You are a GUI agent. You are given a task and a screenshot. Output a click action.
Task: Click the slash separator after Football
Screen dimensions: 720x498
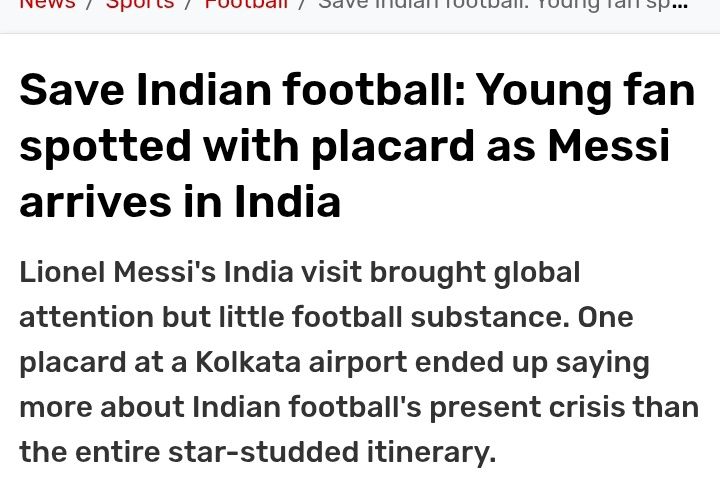pyautogui.click(x=302, y=4)
